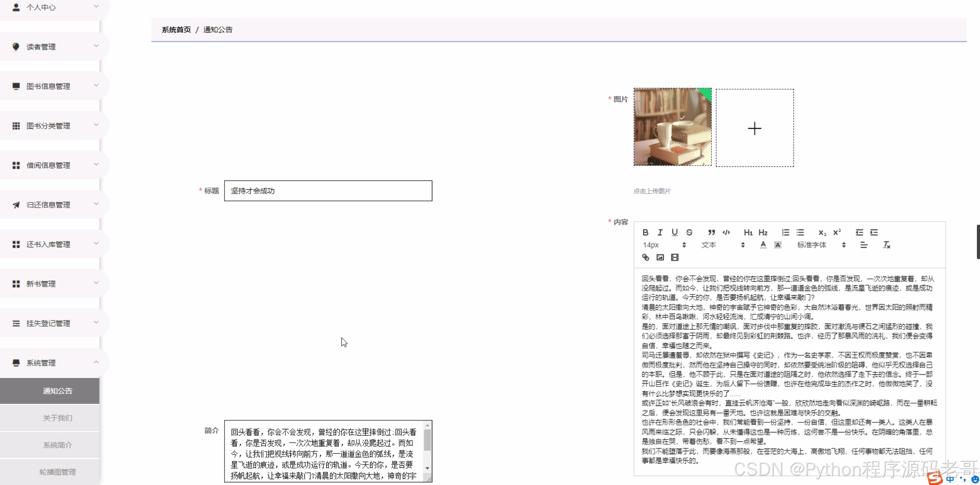
Task: Click the code block icon
Action: (x=726, y=232)
